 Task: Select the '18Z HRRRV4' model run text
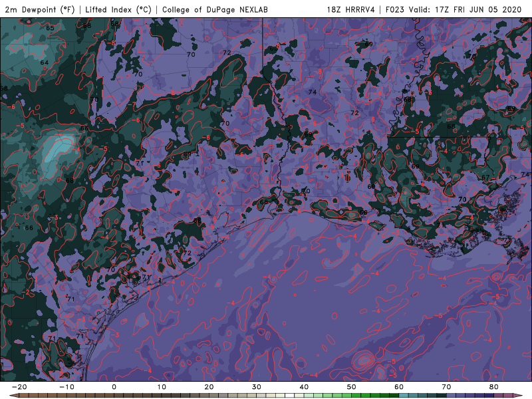(x=351, y=10)
